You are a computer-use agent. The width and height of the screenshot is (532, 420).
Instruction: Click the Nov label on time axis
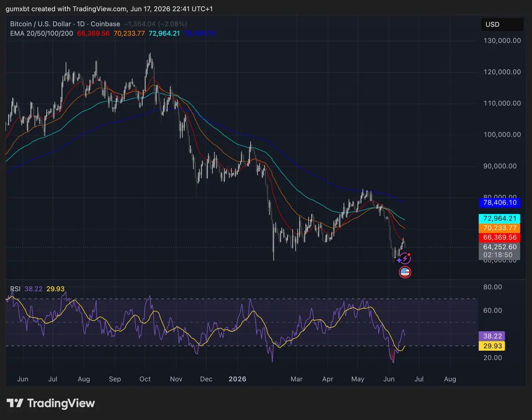coord(176,379)
